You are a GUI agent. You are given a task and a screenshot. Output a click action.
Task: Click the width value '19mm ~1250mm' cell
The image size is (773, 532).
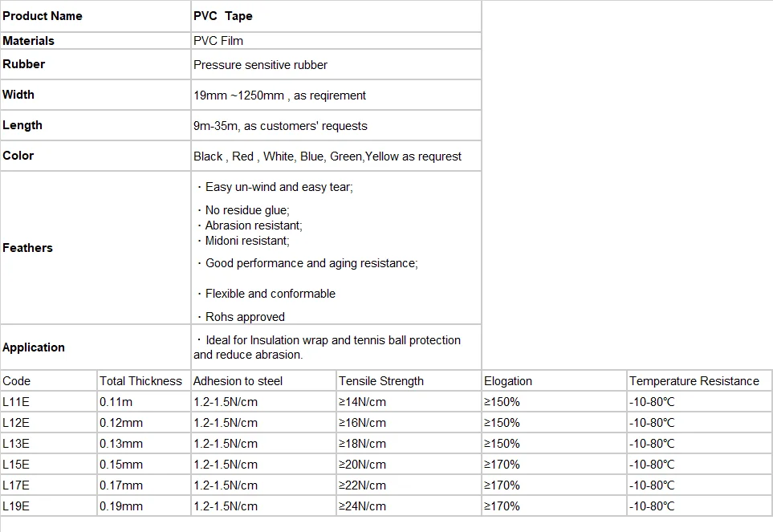point(279,95)
